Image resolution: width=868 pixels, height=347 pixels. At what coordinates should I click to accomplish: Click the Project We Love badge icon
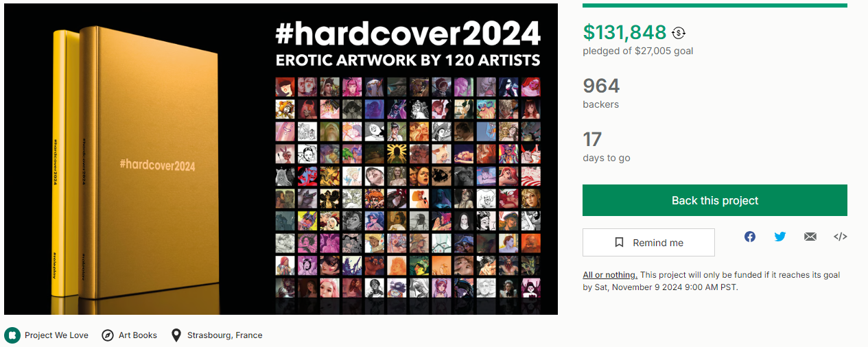point(12,335)
